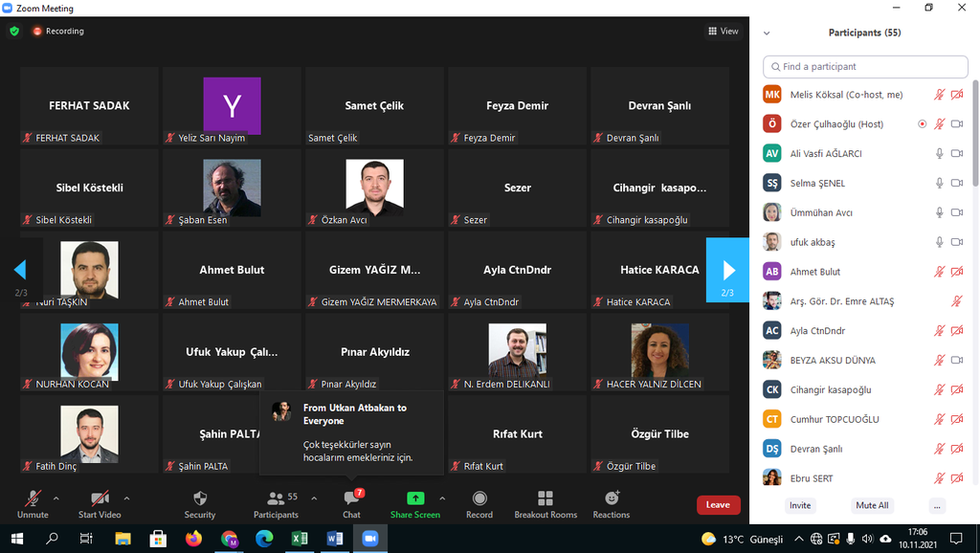Viewport: 980px width, 553px height.
Task: Go to previous gallery page arrow
Action: point(20,270)
